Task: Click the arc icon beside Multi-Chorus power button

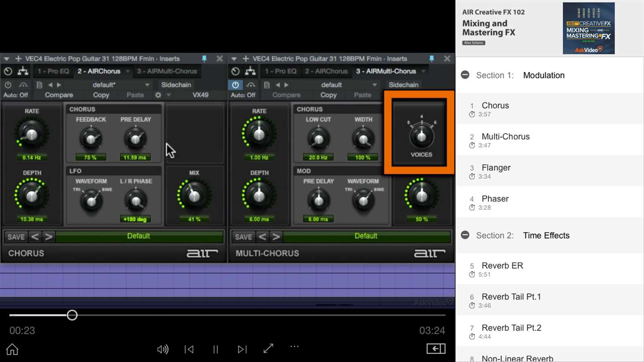Action: (x=250, y=85)
